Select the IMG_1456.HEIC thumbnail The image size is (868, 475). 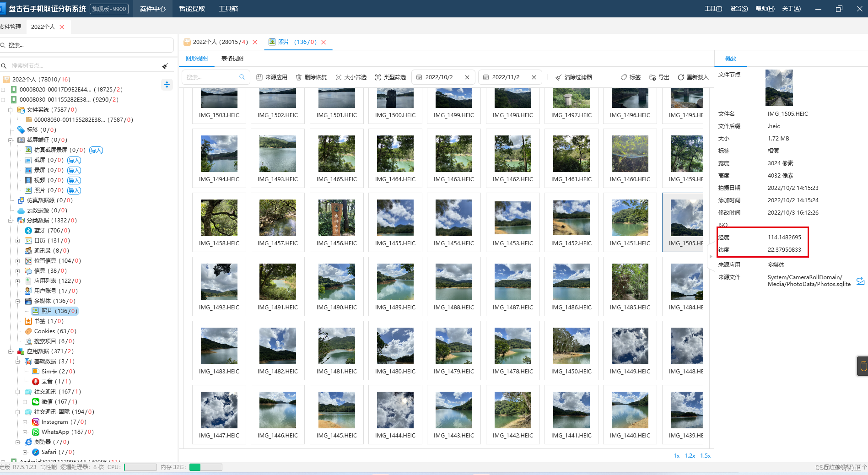click(337, 222)
